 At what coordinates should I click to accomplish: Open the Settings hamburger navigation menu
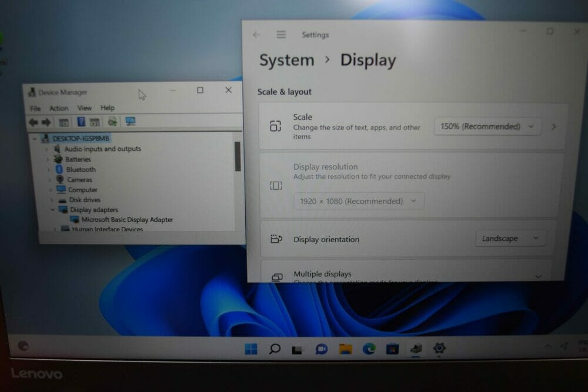tap(281, 35)
